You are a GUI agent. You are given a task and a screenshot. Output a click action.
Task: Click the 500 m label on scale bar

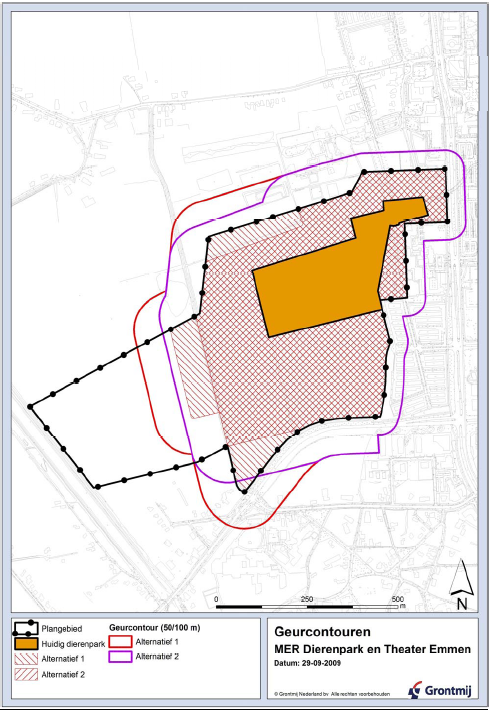[398, 600]
